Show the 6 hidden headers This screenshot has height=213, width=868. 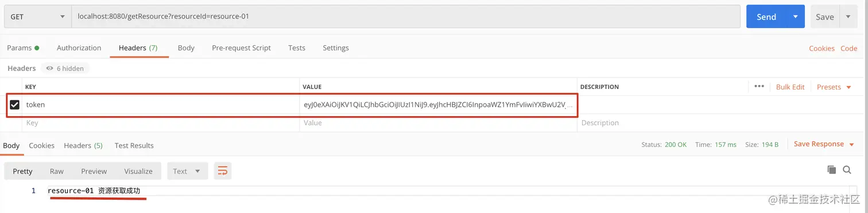[x=65, y=68]
